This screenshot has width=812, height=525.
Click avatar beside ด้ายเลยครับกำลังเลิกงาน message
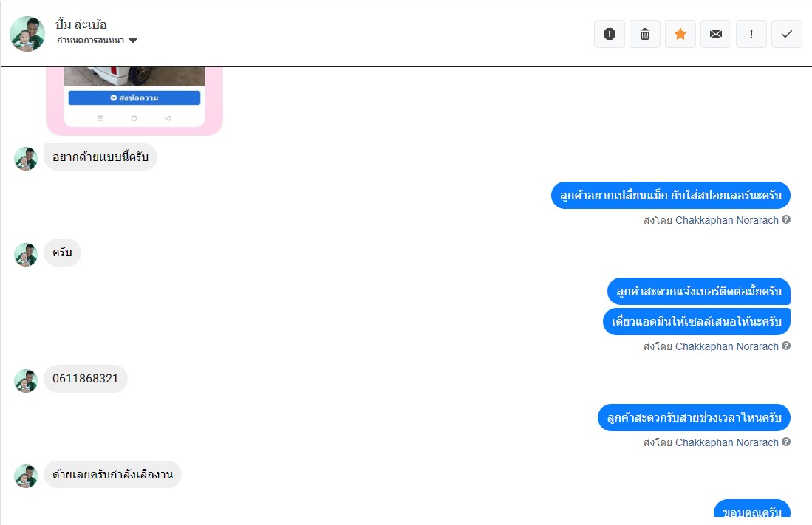[x=26, y=476]
